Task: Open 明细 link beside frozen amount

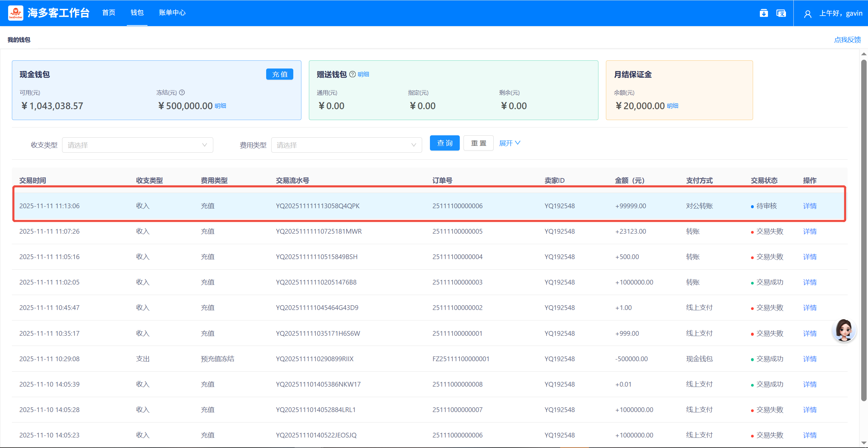Action: (220, 106)
